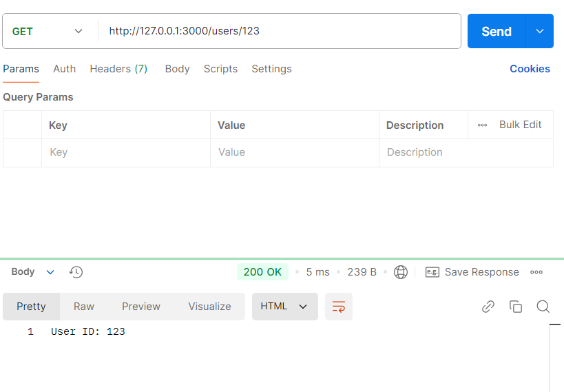564x392 pixels.
Task: Copy response body to clipboard
Action: [515, 307]
